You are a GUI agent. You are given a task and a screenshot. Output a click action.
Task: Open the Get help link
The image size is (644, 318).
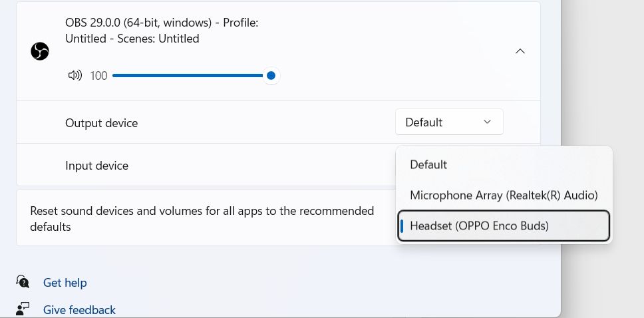65,283
